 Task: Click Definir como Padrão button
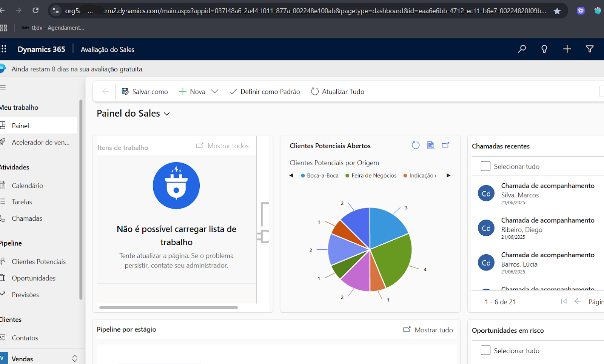[x=265, y=92]
